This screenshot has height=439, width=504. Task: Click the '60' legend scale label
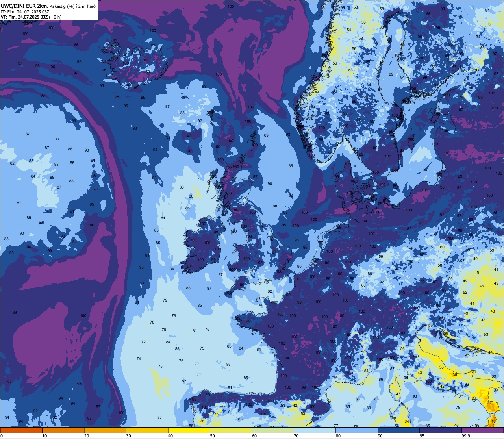point(254,436)
